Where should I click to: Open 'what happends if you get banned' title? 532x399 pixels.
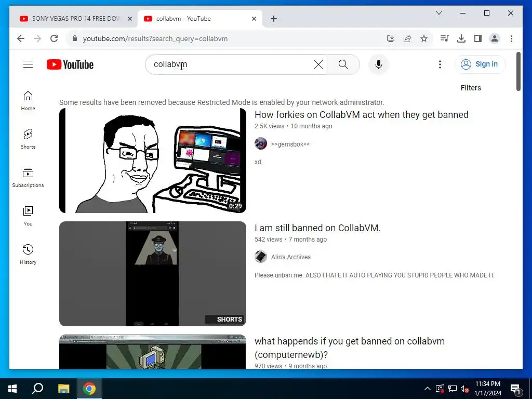click(350, 348)
